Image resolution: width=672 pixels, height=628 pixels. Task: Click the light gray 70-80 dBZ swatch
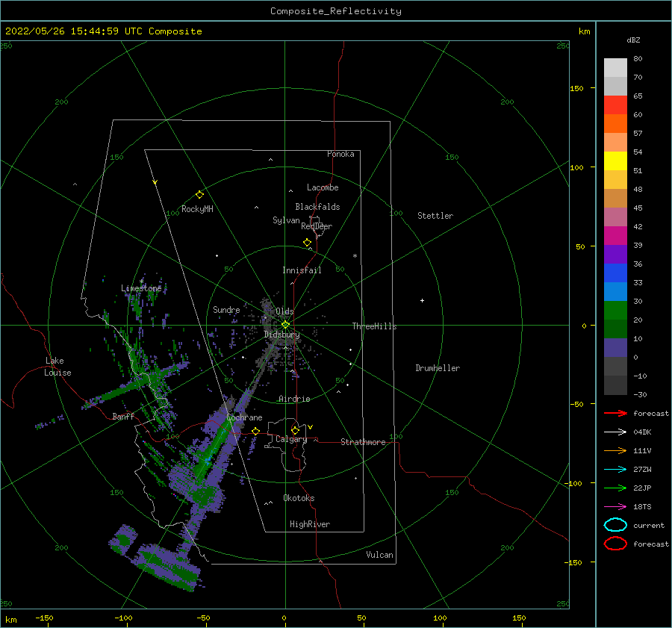[615, 68]
